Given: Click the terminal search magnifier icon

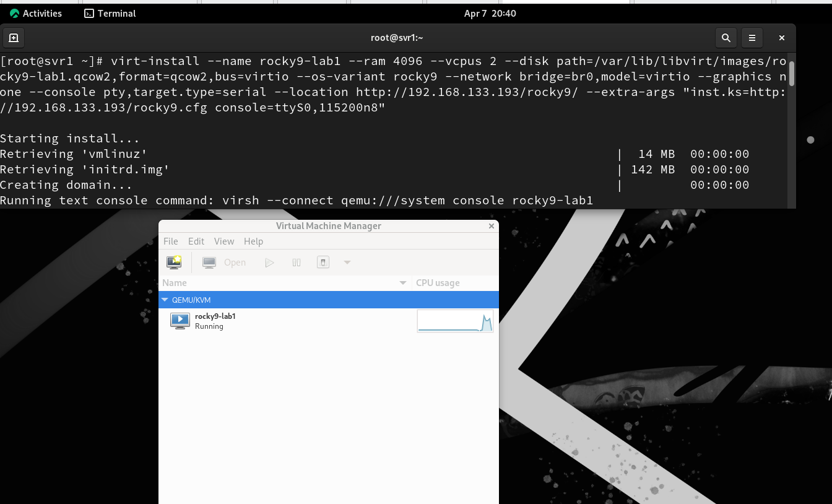Looking at the screenshot, I should 726,38.
